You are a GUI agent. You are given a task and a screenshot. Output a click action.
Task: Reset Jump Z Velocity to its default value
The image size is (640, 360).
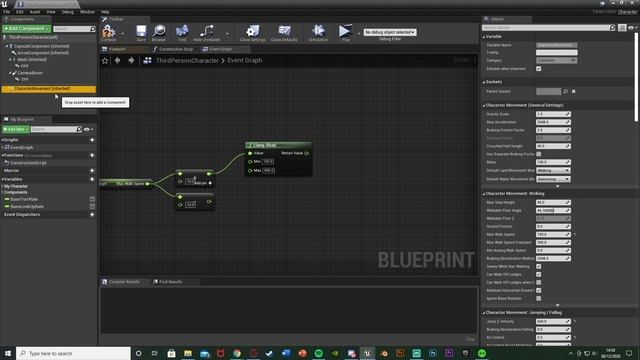tap(575, 322)
